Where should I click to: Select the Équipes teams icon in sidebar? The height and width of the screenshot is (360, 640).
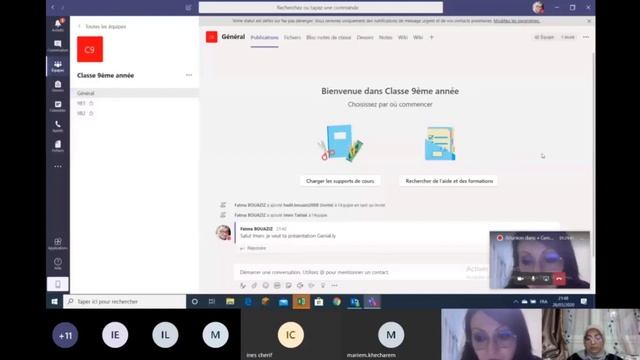(x=58, y=66)
